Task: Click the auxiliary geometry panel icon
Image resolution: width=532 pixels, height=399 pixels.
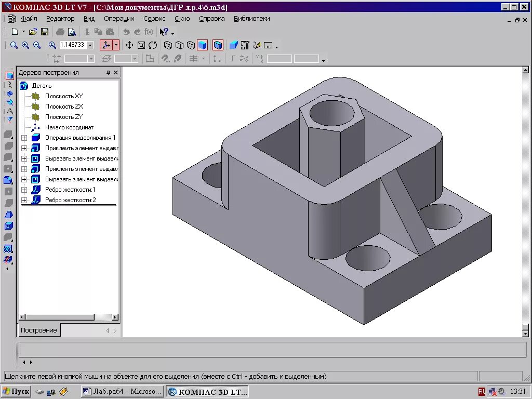Action: 9,102
